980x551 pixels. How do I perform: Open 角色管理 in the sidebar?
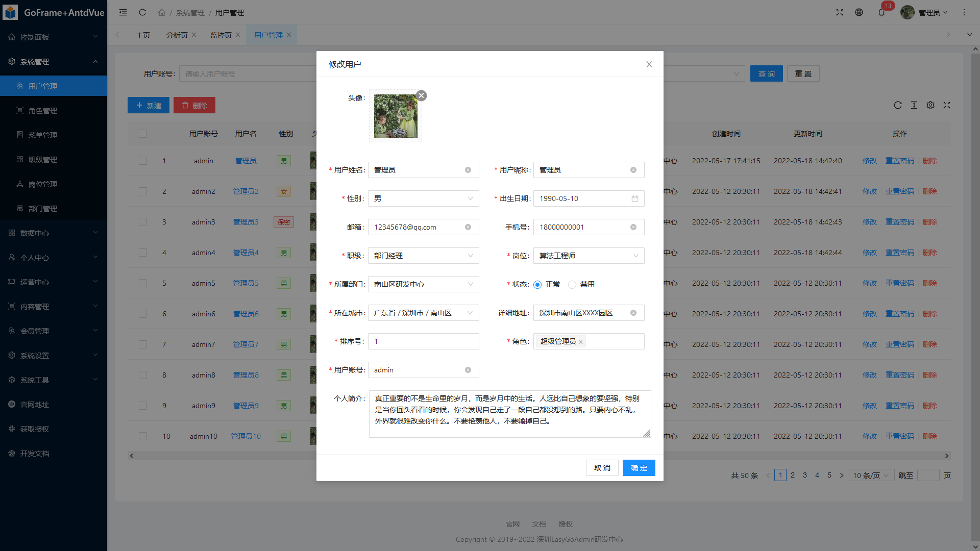coord(42,111)
